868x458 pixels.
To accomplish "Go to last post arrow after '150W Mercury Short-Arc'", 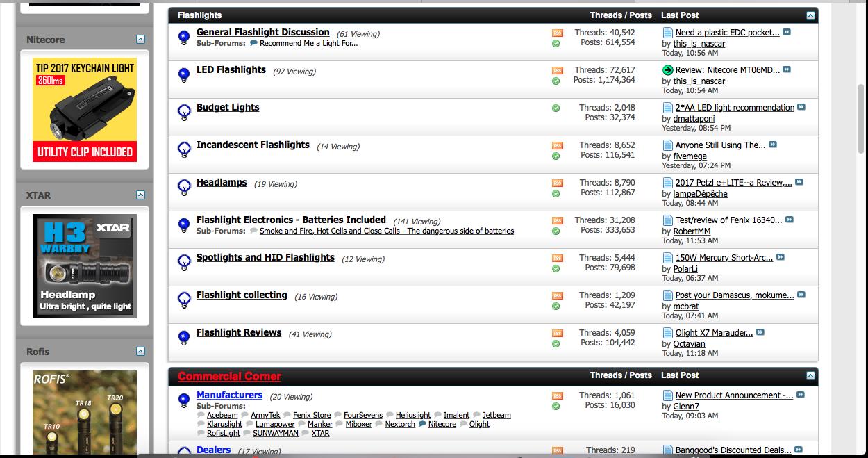I will [x=780, y=257].
